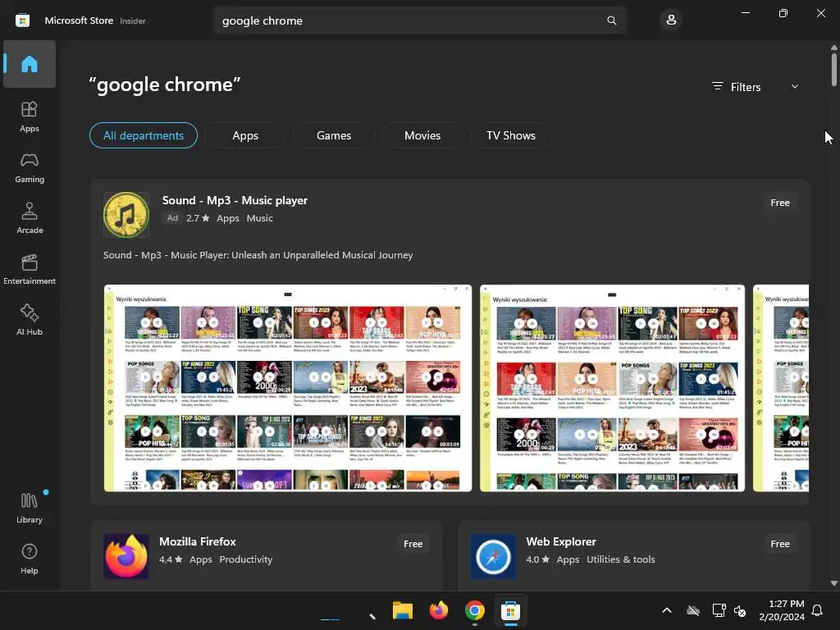Open AI Hub from the sidebar
This screenshot has width=840, height=630.
pyautogui.click(x=30, y=320)
